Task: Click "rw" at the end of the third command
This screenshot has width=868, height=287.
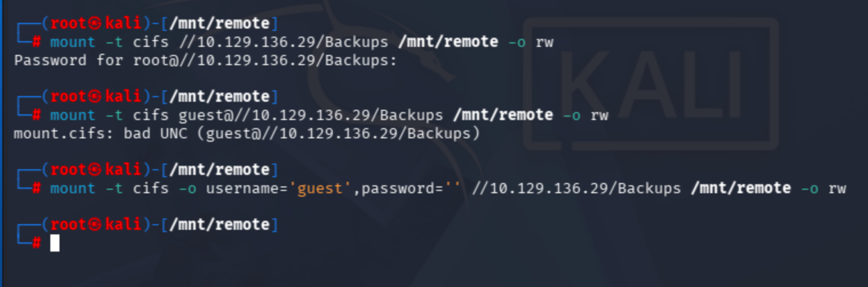Action: coord(837,188)
